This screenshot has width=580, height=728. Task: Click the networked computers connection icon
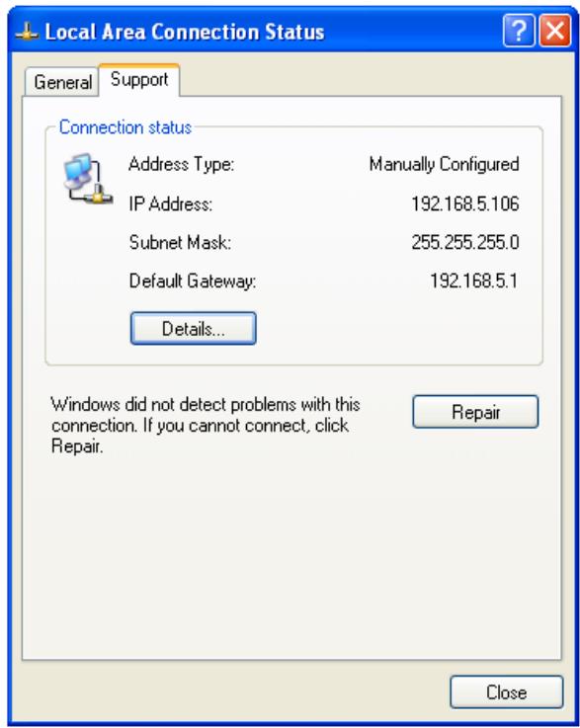coord(87,179)
